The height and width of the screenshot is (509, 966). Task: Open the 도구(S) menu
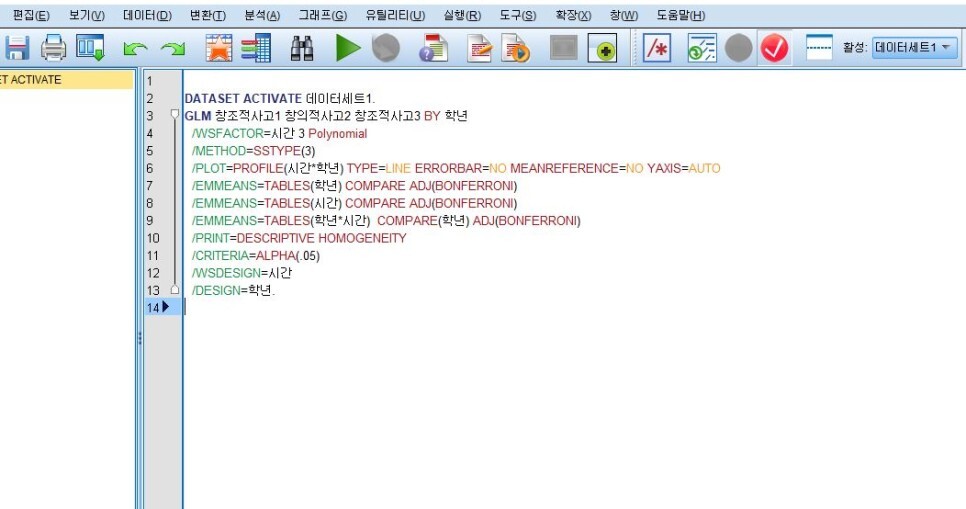518,15
